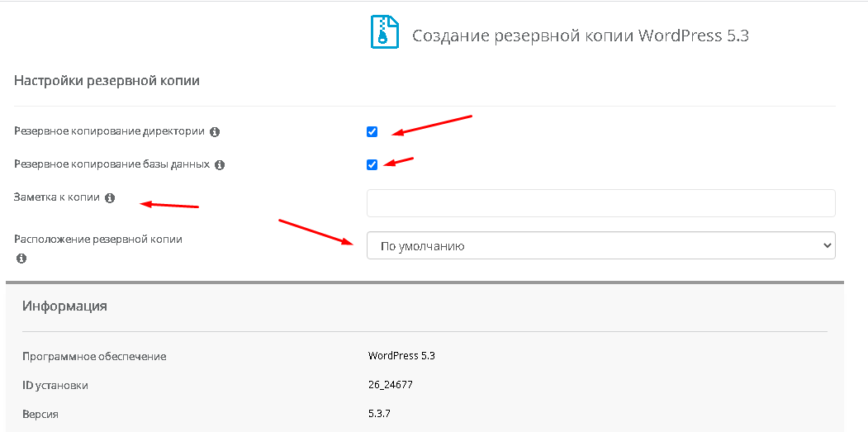
Task: Click info icon next to Заметка к копии
Action: pyautogui.click(x=110, y=198)
